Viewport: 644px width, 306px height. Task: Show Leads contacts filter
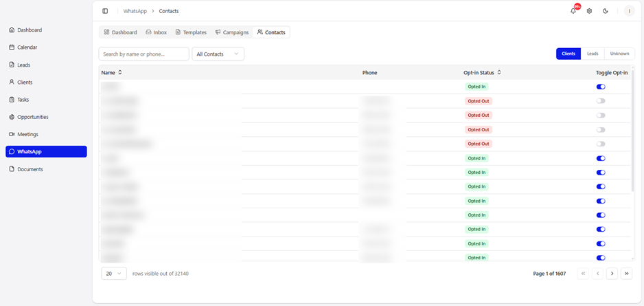tap(593, 54)
